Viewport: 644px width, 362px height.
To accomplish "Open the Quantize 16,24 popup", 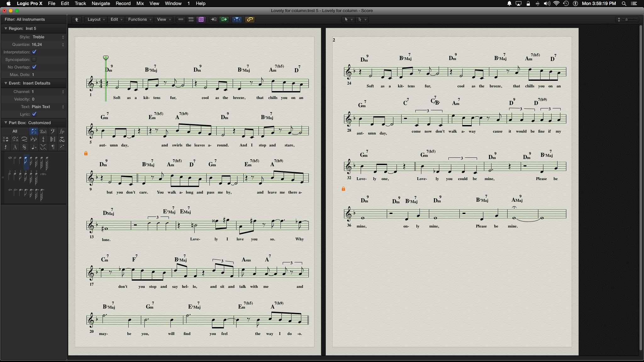I will (x=48, y=44).
